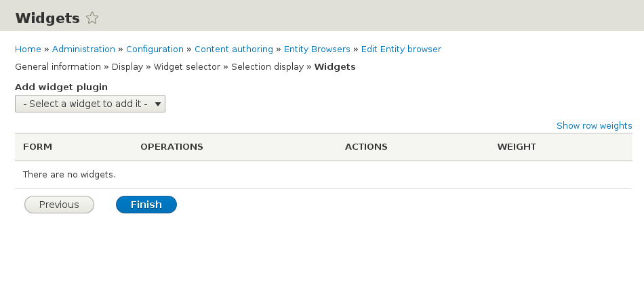Screen dimensions: 644x294
Task: Select the Display wizard step
Action: pos(127,66)
